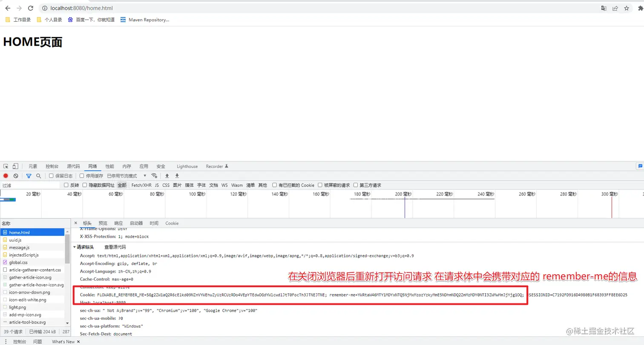Switch to the 元素 tab

[33, 167]
